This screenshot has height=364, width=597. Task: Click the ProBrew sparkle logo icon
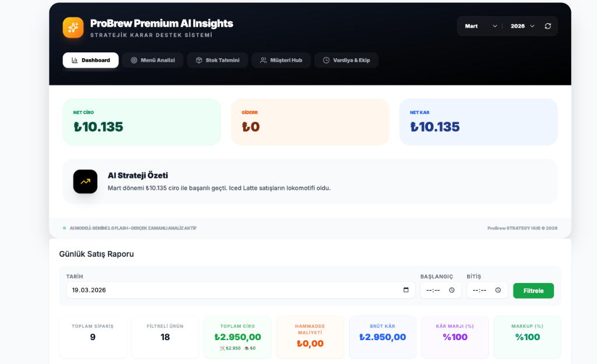(73, 27)
